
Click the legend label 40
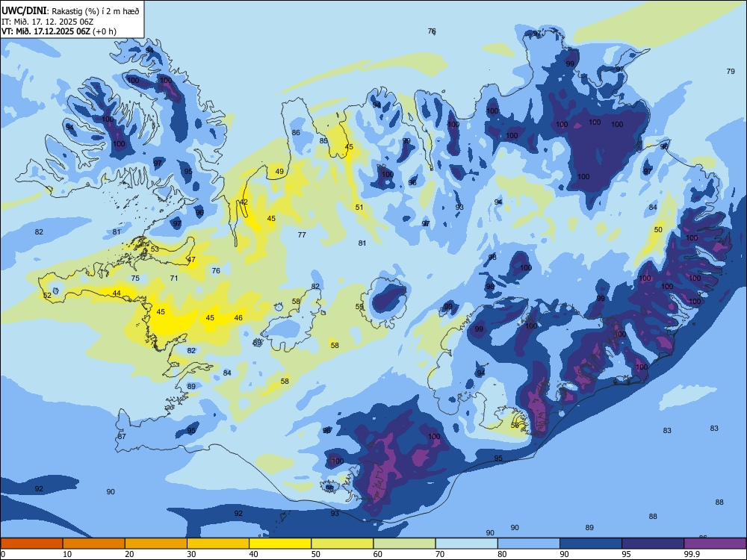click(253, 554)
